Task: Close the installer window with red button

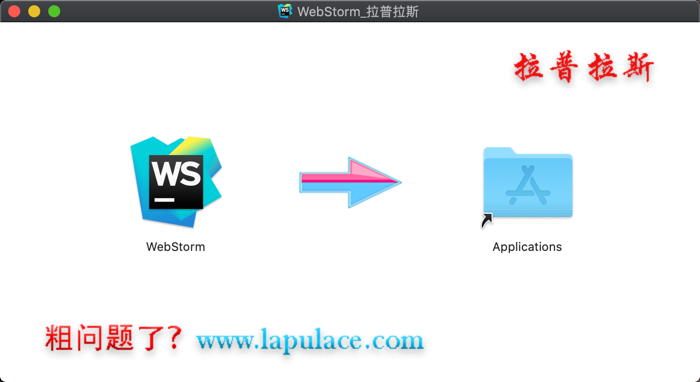Action: pyautogui.click(x=14, y=11)
